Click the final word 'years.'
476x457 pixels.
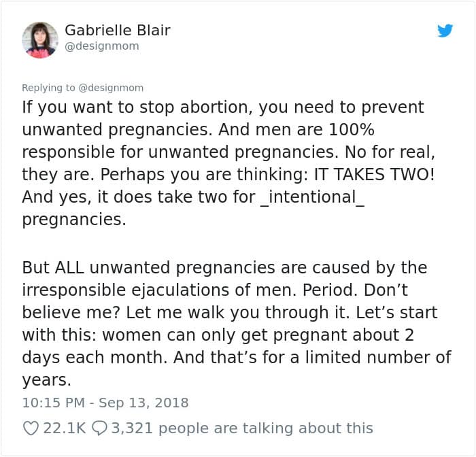tap(46, 380)
